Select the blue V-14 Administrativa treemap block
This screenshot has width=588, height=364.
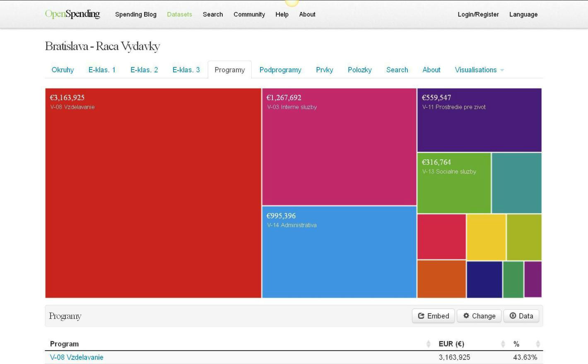pos(339,251)
